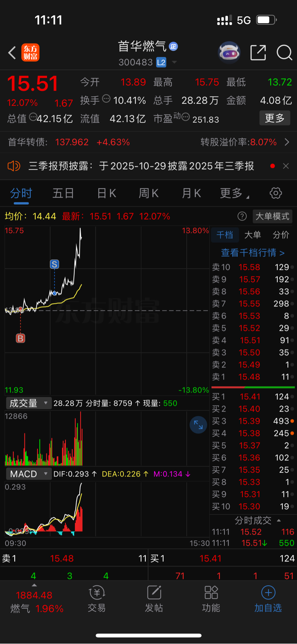Switch to 日K tab

click(x=106, y=193)
